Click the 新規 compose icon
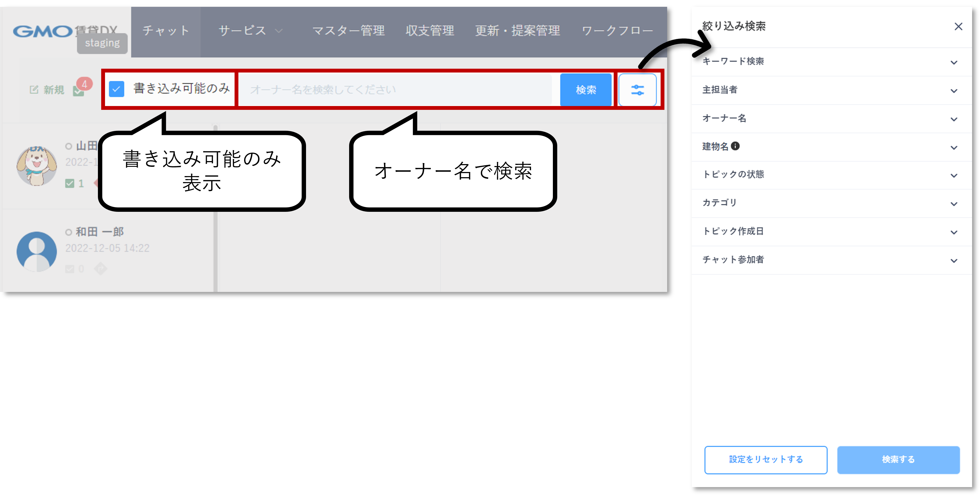The height and width of the screenshot is (495, 980). 34,90
